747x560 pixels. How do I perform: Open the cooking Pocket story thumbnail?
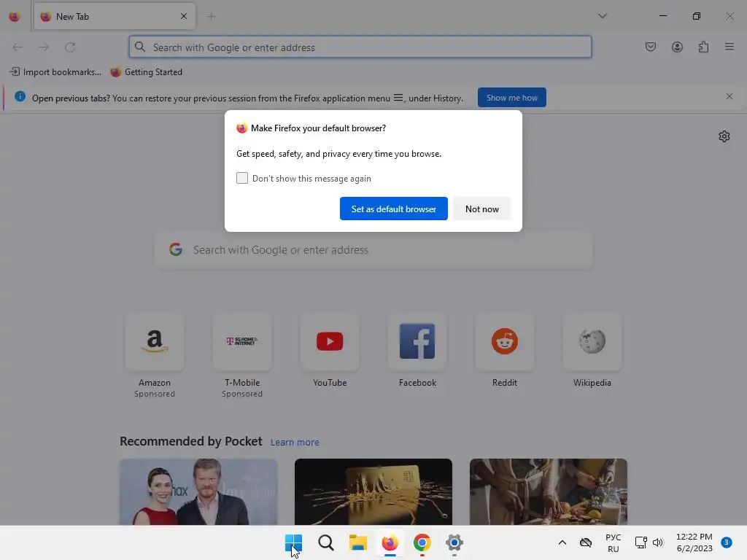click(x=549, y=492)
